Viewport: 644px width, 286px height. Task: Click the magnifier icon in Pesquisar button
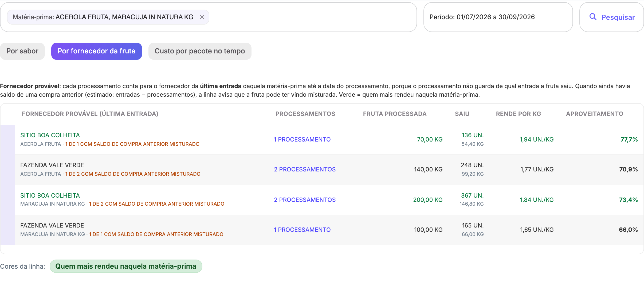point(593,17)
